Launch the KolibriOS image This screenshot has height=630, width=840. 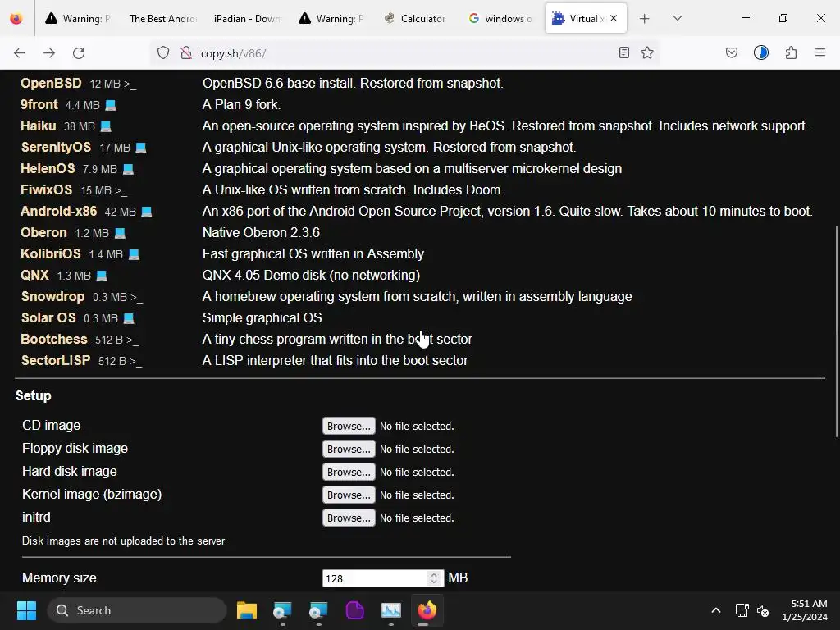pyautogui.click(x=51, y=254)
